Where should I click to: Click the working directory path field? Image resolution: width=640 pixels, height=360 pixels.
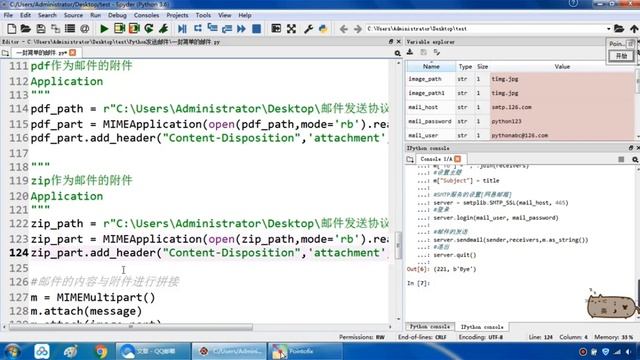(x=485, y=29)
